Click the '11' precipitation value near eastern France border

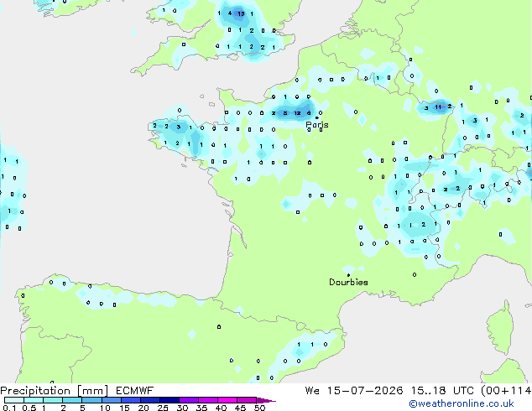pos(438,107)
